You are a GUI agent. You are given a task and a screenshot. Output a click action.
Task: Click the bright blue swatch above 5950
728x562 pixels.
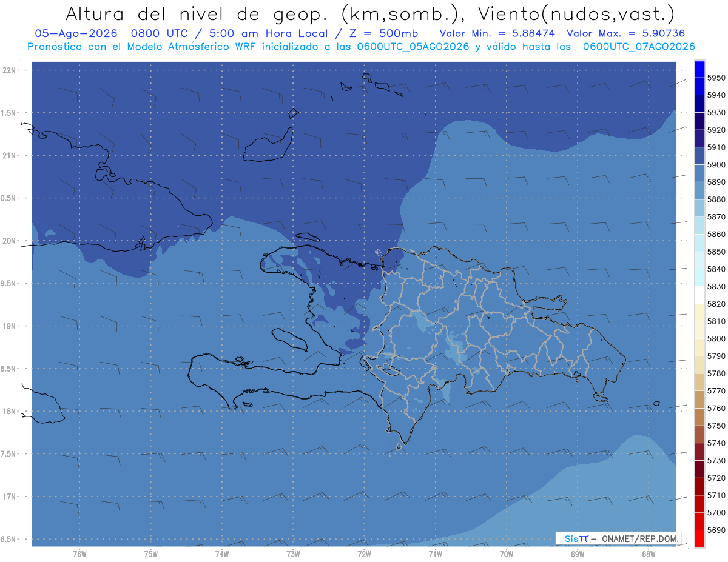[x=699, y=70]
